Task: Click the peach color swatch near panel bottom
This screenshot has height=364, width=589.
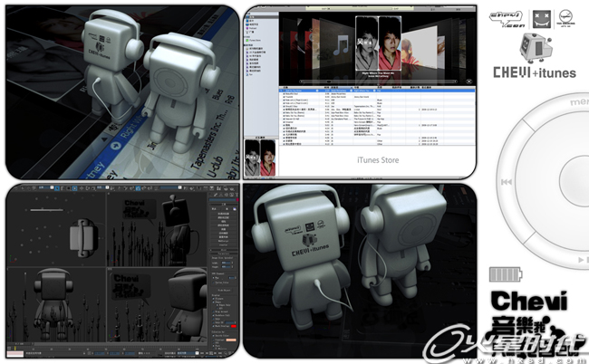Action: pyautogui.click(x=232, y=340)
